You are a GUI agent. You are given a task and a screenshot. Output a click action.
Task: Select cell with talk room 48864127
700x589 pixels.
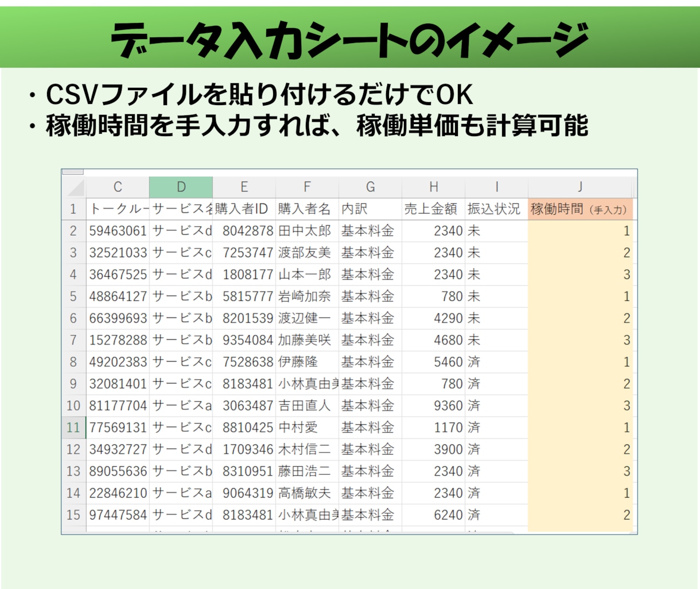tap(118, 296)
